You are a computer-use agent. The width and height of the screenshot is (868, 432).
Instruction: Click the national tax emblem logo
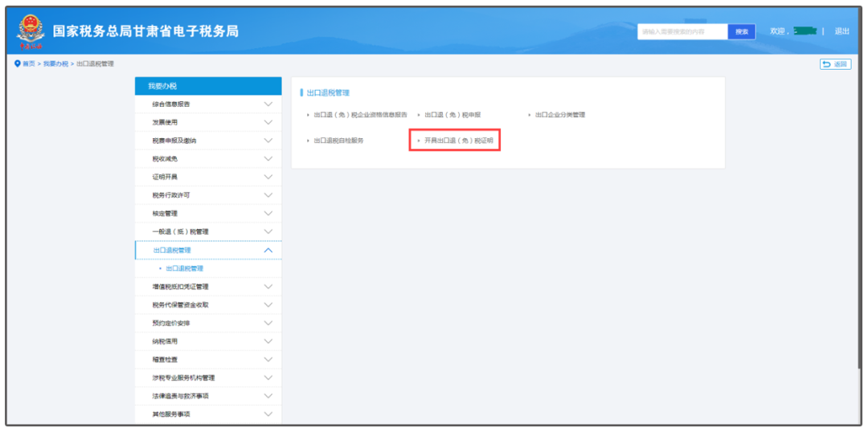(x=29, y=31)
